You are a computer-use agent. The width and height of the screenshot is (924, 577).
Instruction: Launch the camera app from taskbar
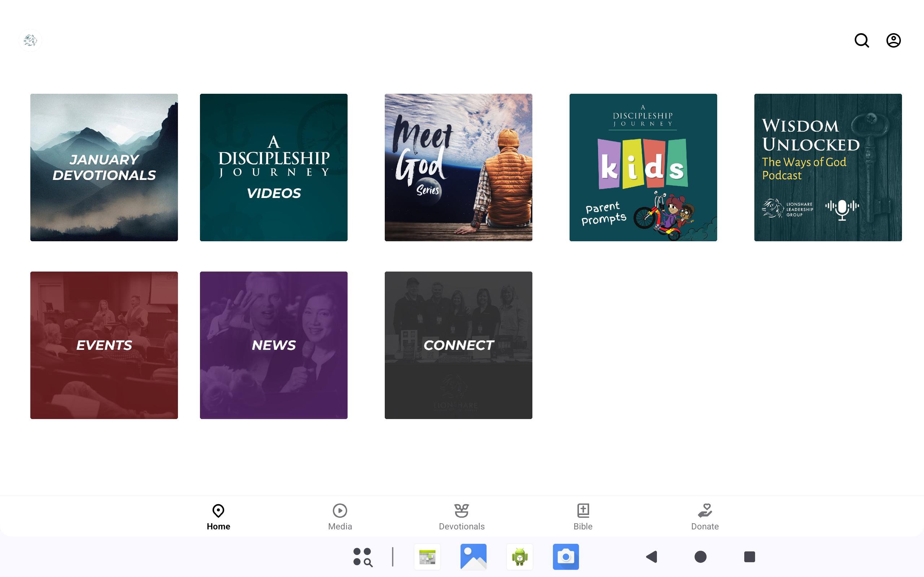click(566, 557)
